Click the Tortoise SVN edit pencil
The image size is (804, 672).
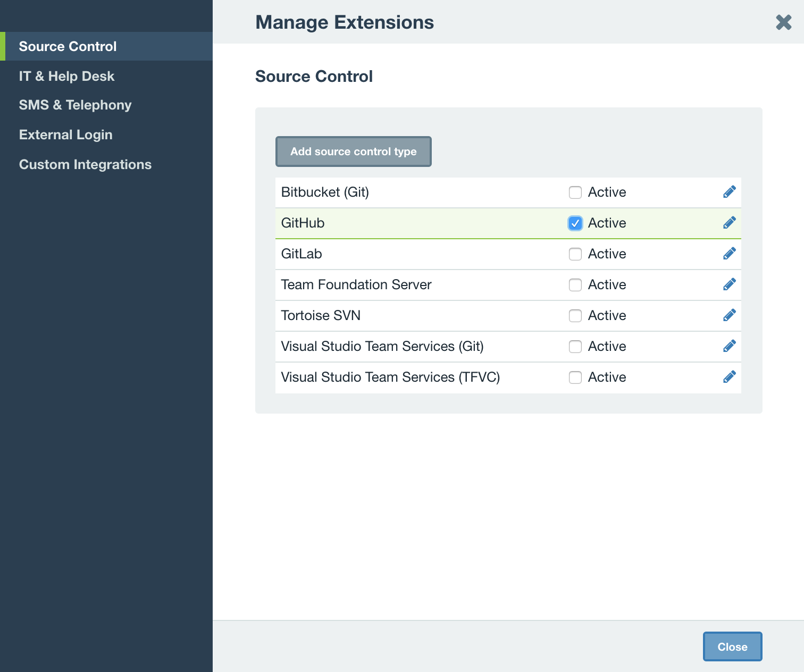pos(729,315)
